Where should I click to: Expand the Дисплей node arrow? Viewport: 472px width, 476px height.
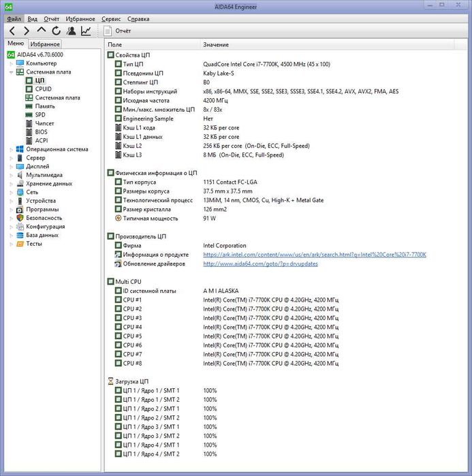pos(11,167)
